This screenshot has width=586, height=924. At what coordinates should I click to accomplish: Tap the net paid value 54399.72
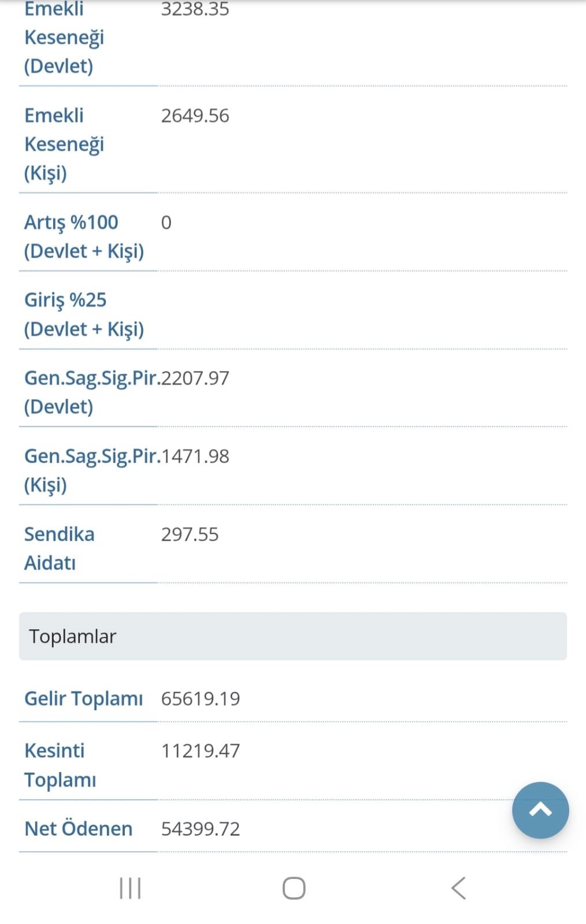pos(200,829)
